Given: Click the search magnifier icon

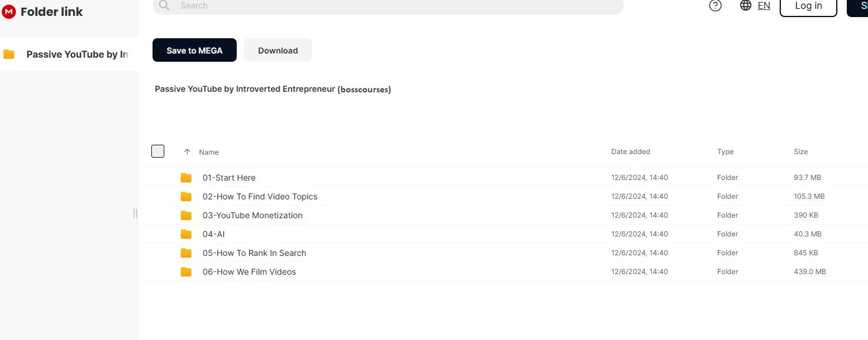Looking at the screenshot, I should click(x=164, y=6).
